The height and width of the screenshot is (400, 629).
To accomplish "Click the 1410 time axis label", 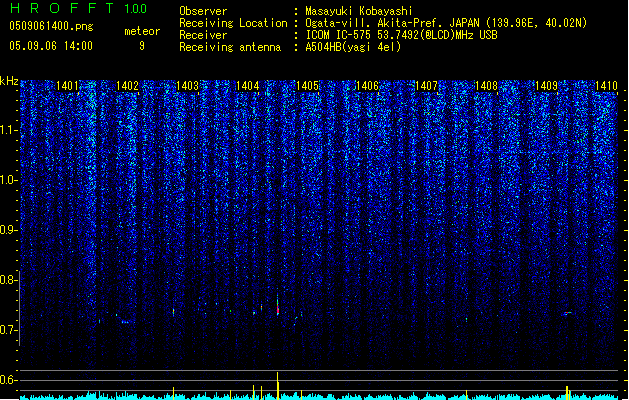I will pos(606,86).
